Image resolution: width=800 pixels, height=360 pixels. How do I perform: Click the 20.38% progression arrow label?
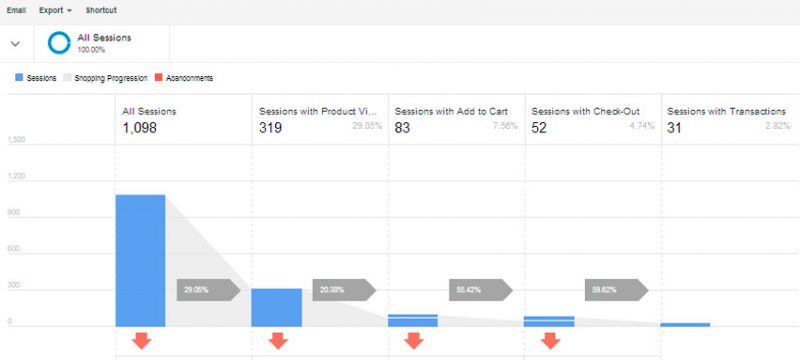click(x=344, y=290)
